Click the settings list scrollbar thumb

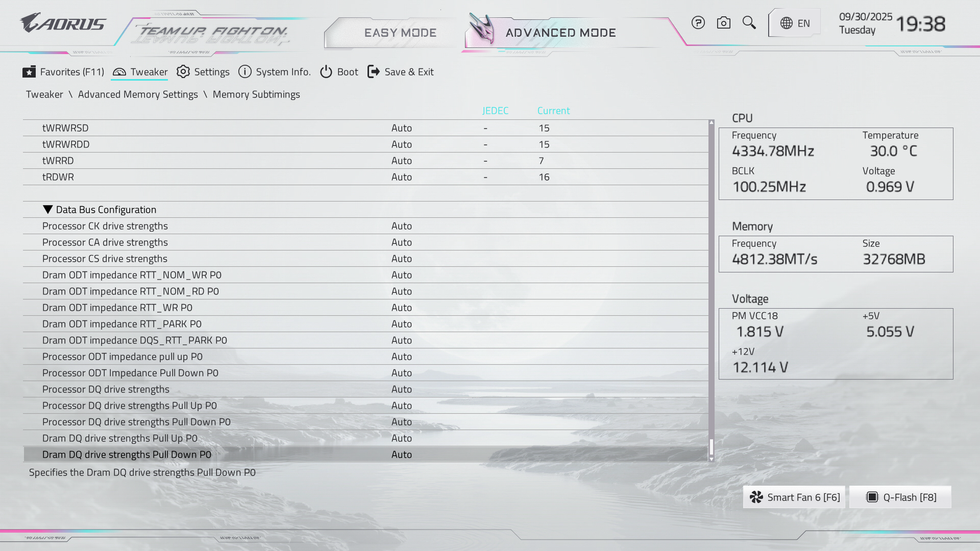(711, 447)
